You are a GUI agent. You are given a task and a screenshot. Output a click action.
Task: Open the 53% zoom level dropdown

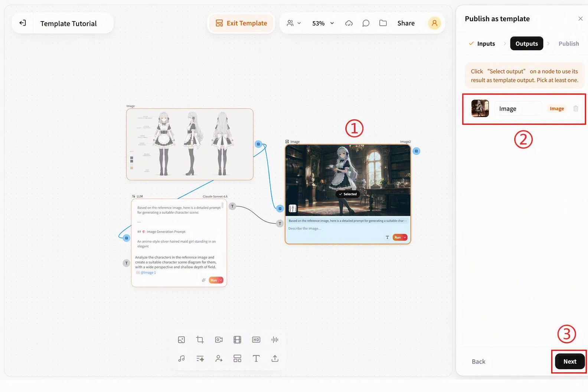pos(323,23)
